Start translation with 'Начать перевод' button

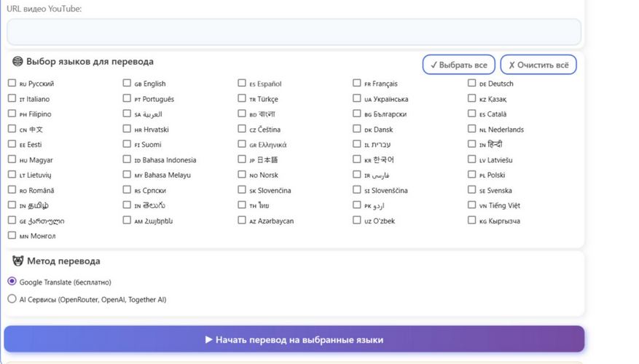coord(294,339)
